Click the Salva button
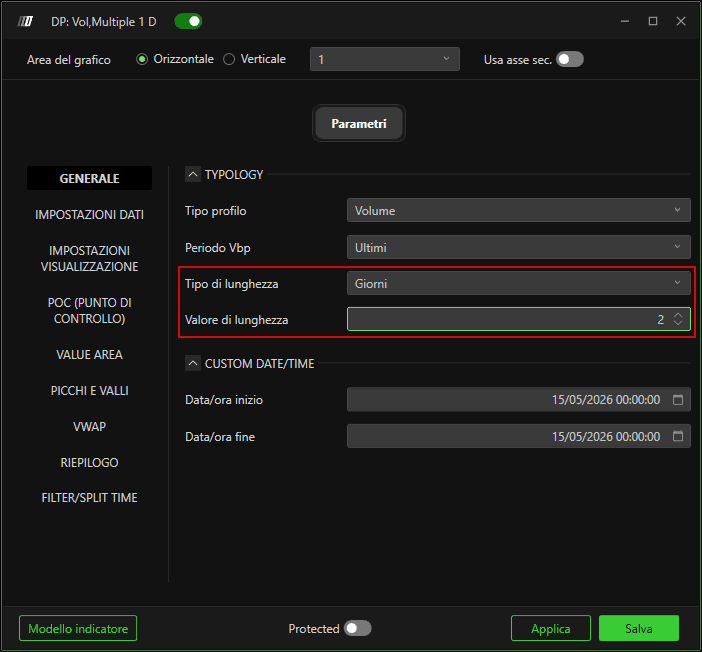This screenshot has height=652, width=702. [639, 628]
